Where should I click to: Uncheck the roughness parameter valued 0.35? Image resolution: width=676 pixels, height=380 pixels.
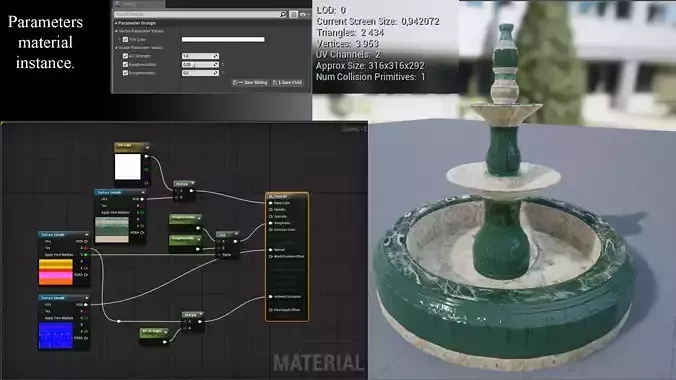(125, 64)
